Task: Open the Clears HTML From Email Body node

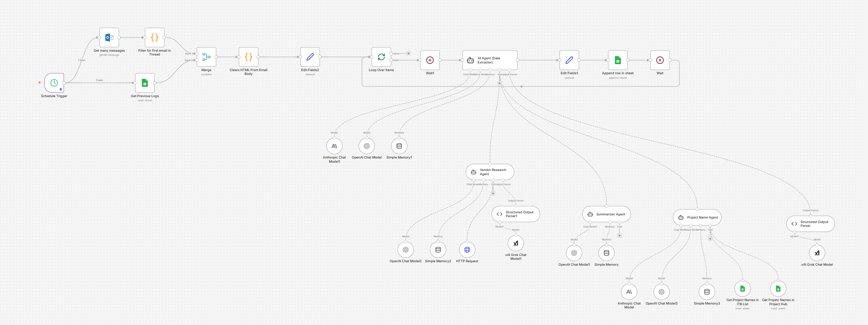Action: pyautogui.click(x=248, y=57)
